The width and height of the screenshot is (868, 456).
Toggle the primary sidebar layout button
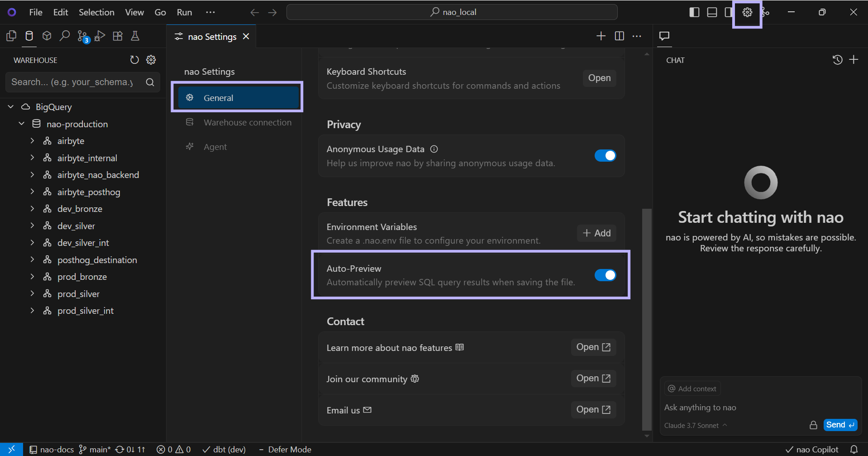coord(694,13)
